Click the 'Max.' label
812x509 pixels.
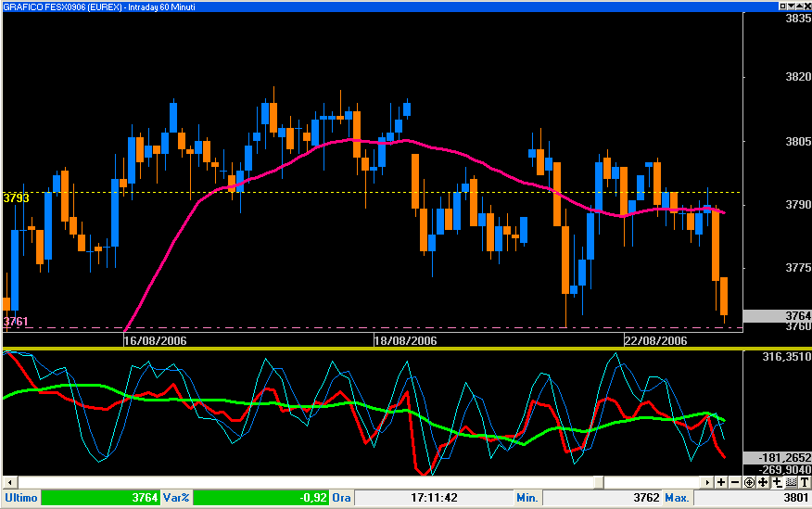pos(677,498)
